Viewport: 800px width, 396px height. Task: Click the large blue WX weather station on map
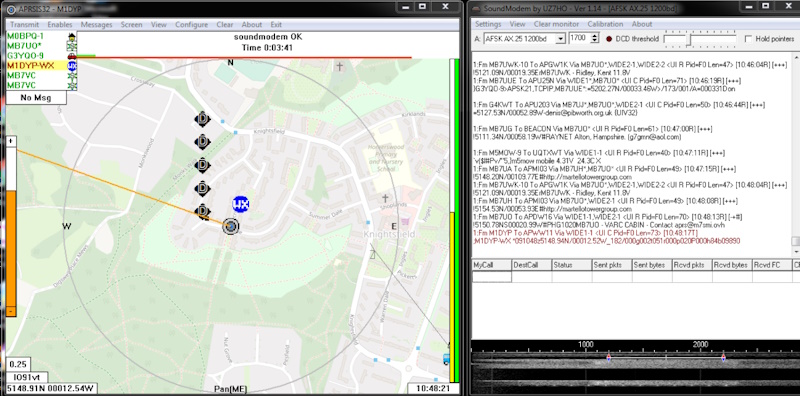[240, 205]
